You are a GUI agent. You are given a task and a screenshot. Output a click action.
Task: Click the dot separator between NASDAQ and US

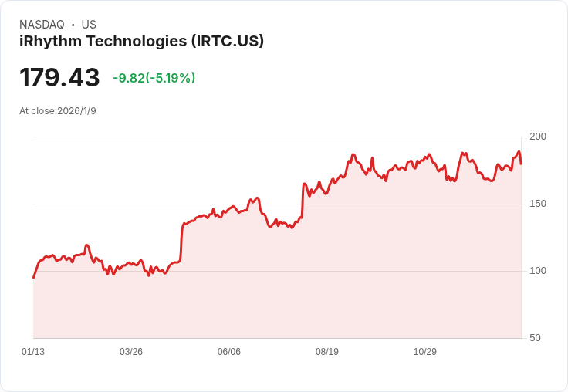pyautogui.click(x=73, y=25)
